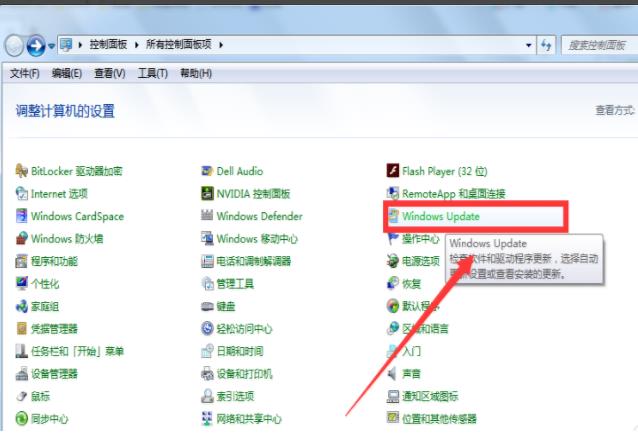Open the 同步中心 link
Screen dimensions: 638x438
(50, 418)
